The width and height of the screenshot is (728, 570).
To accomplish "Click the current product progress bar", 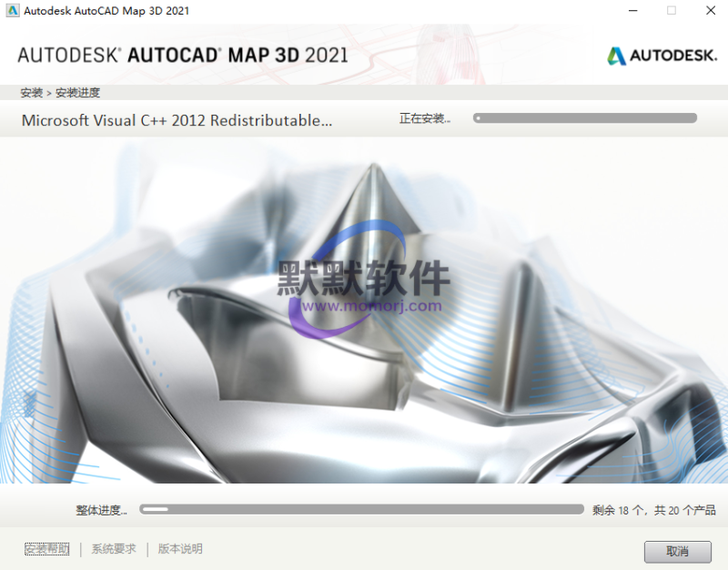I will [584, 118].
